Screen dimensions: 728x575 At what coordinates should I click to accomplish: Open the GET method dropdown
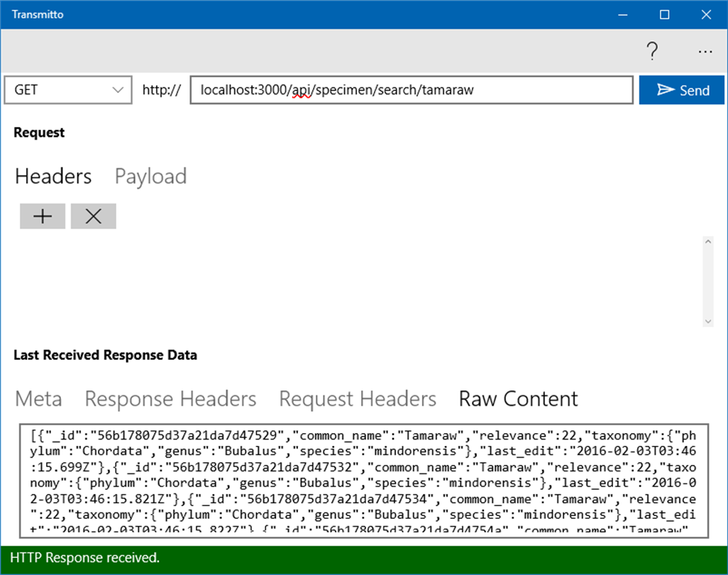68,90
